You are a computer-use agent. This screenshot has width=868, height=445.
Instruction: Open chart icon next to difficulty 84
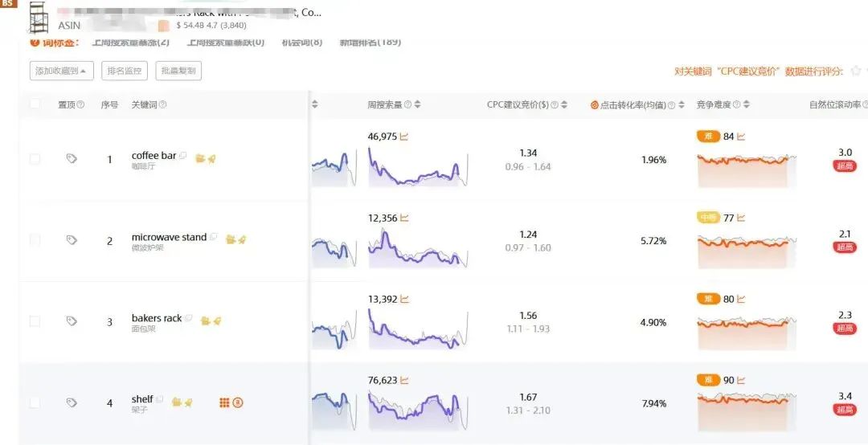pos(741,137)
